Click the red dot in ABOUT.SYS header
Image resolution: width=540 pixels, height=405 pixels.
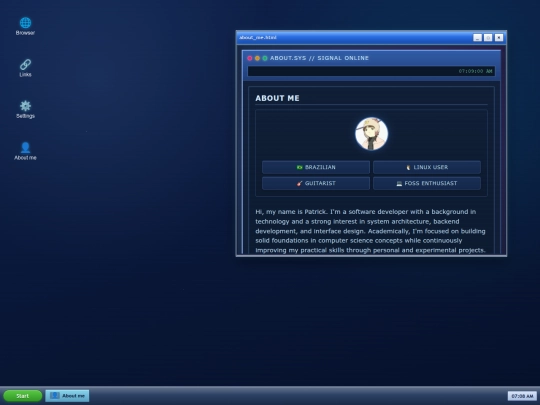250,58
